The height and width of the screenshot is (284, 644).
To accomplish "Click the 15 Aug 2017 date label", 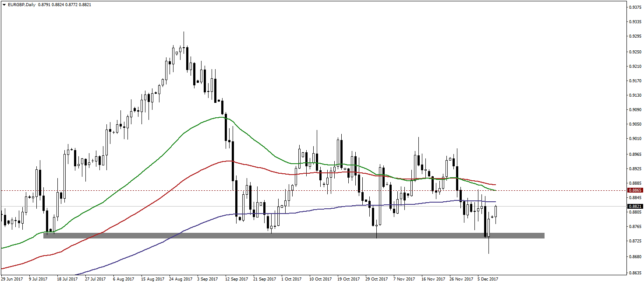I will (x=152, y=279).
